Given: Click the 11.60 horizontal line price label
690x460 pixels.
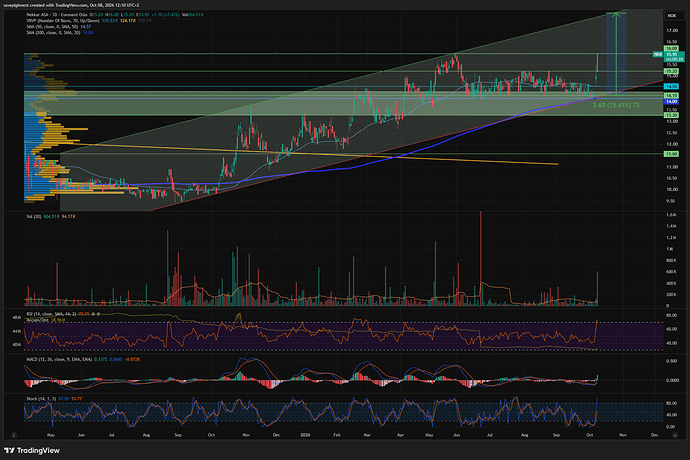Looking at the screenshot, I should click(671, 154).
